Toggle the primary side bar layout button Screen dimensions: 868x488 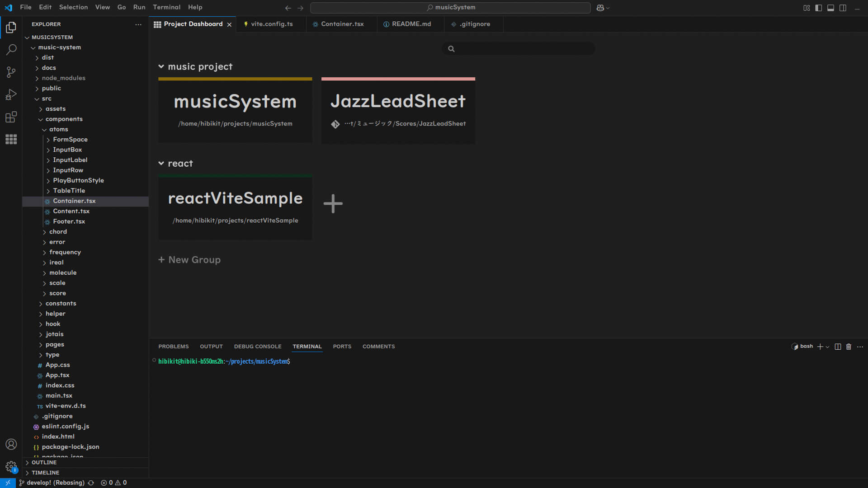click(818, 8)
